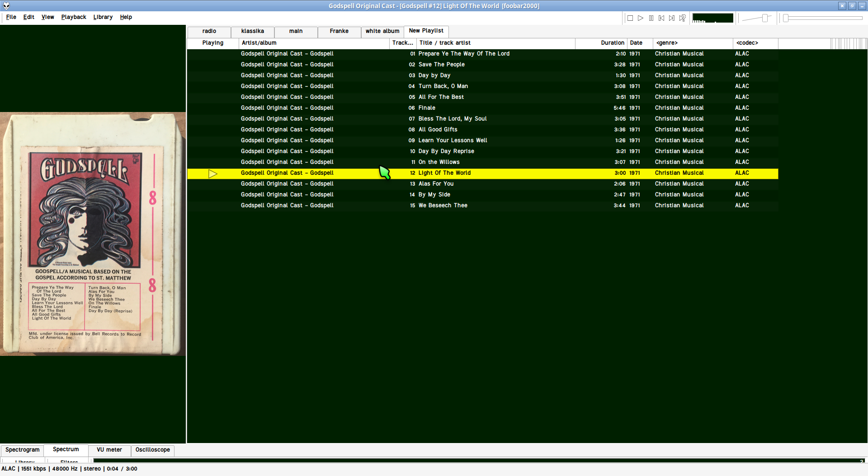The width and height of the screenshot is (868, 476).
Task: Sort by the Date column header
Action: coord(640,43)
